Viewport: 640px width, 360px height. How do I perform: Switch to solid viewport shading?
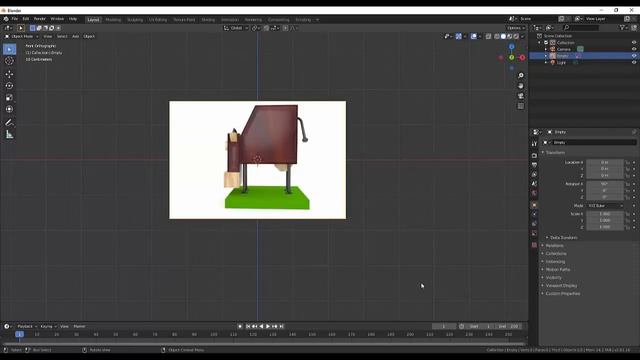click(x=503, y=36)
